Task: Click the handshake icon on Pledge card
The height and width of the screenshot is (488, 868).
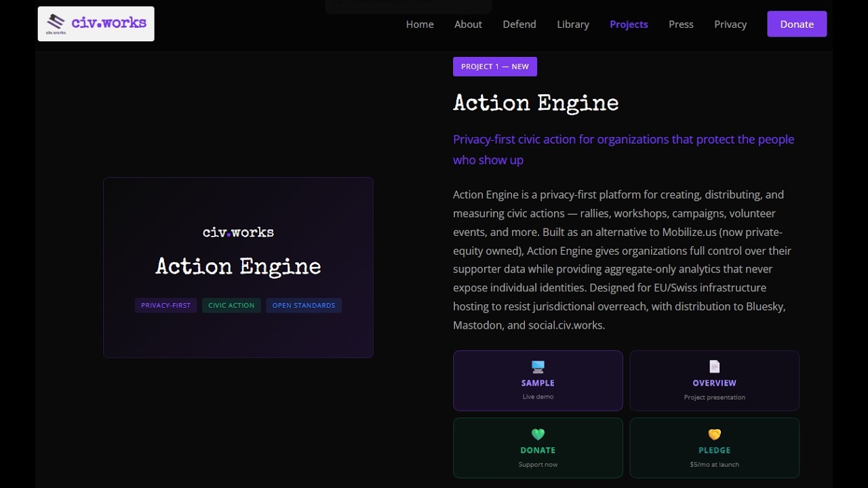Action: [714, 434]
